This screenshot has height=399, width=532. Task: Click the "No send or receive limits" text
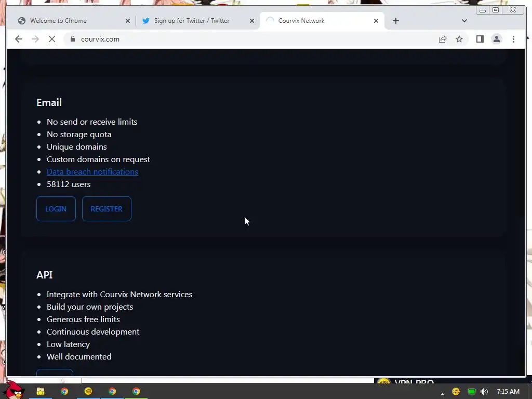[x=92, y=122]
